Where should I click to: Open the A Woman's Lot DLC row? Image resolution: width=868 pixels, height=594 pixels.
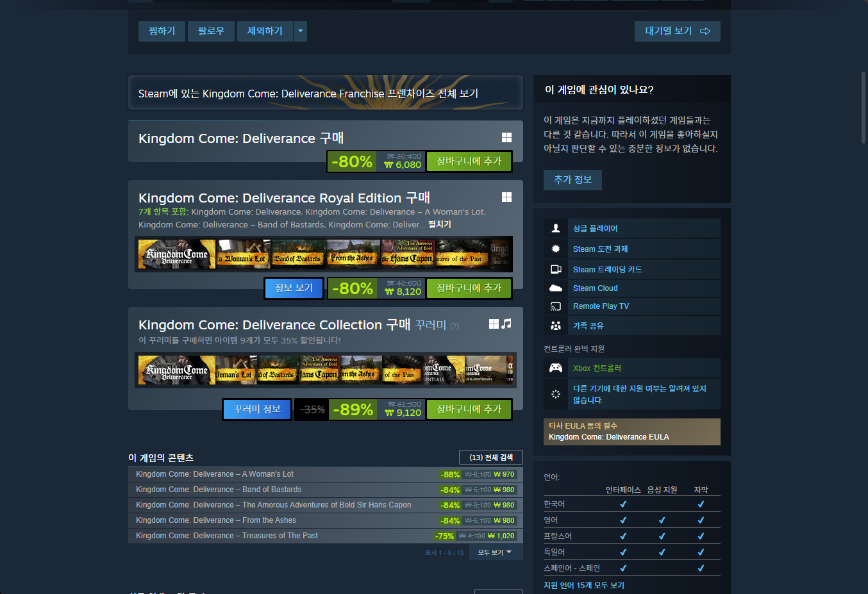[326, 474]
